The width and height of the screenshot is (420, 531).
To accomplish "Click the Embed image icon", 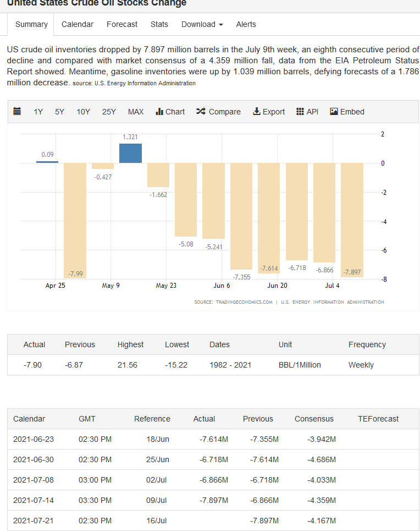I will coord(334,112).
